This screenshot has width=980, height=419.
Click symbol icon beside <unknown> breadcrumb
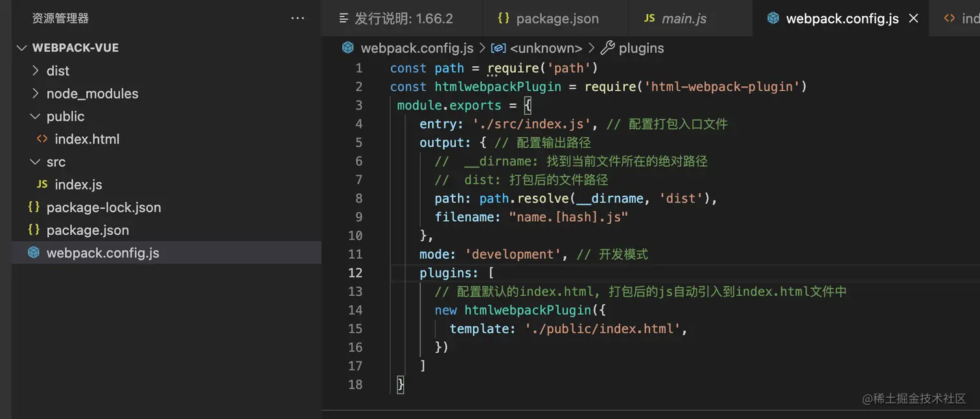coord(498,48)
